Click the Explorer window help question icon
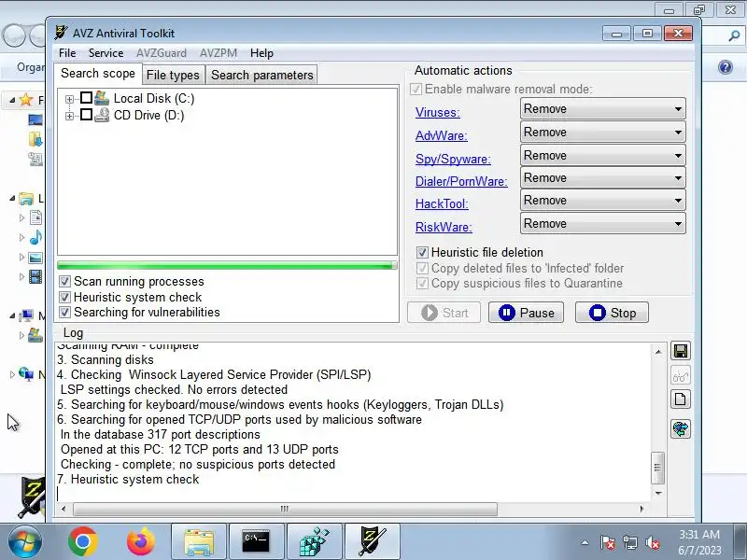The height and width of the screenshot is (560, 747). pyautogui.click(x=726, y=67)
